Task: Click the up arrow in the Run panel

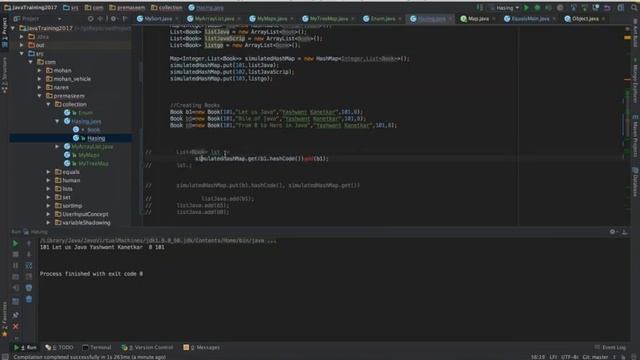Action: (x=29, y=243)
